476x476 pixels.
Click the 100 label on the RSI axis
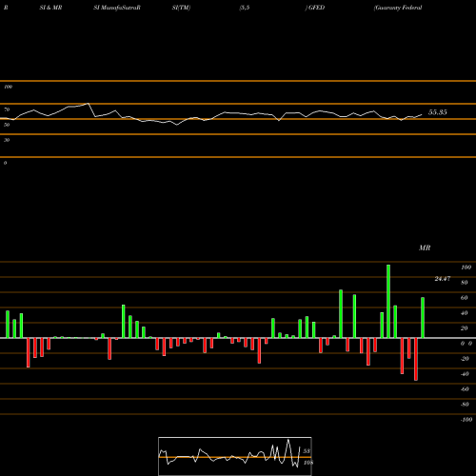[x=8, y=87]
